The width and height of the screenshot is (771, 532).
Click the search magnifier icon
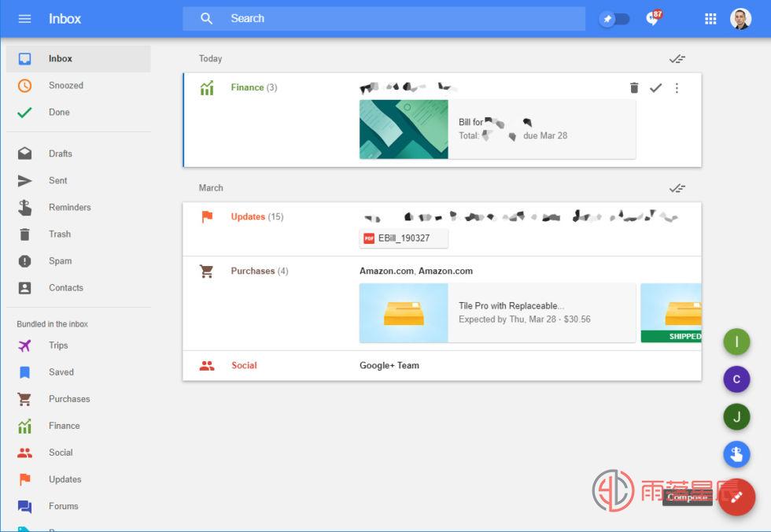click(x=206, y=19)
